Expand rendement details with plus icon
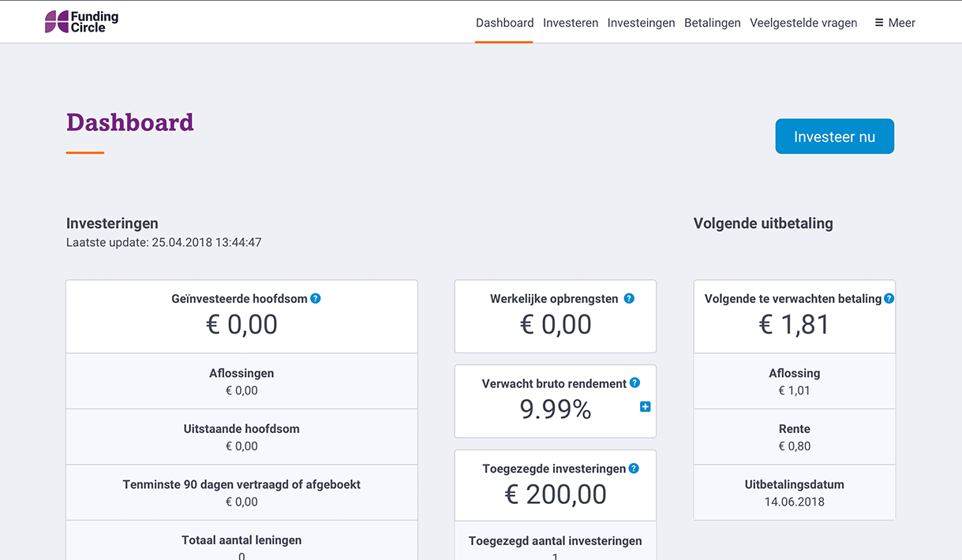 click(x=645, y=407)
